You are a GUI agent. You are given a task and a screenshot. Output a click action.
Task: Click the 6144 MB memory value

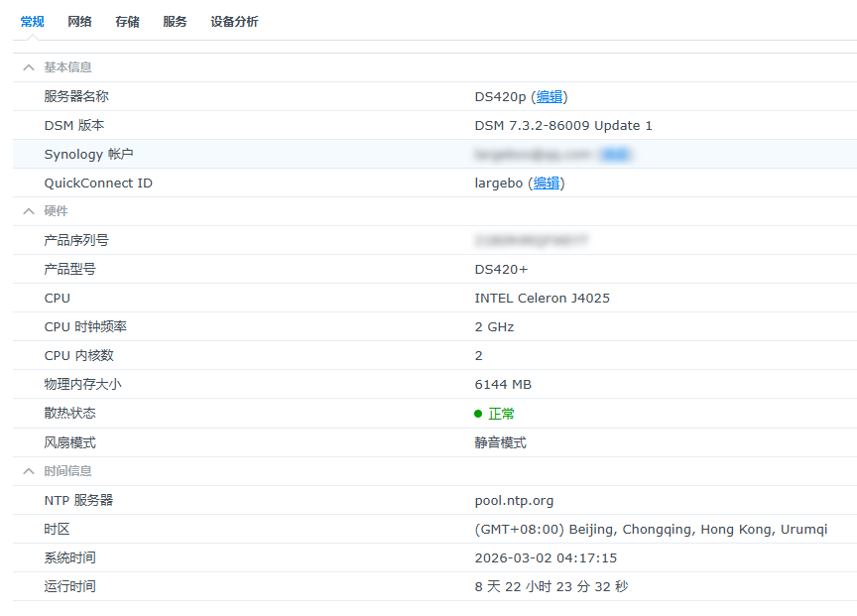pyautogui.click(x=503, y=385)
